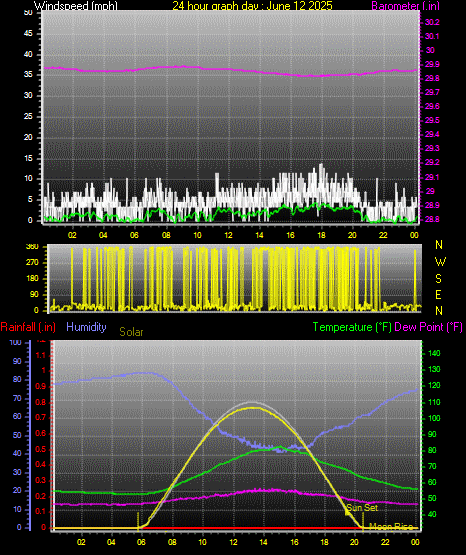466x555 pixels.
Task: Click the 12 hour label under windspeed graph
Action: (228, 235)
